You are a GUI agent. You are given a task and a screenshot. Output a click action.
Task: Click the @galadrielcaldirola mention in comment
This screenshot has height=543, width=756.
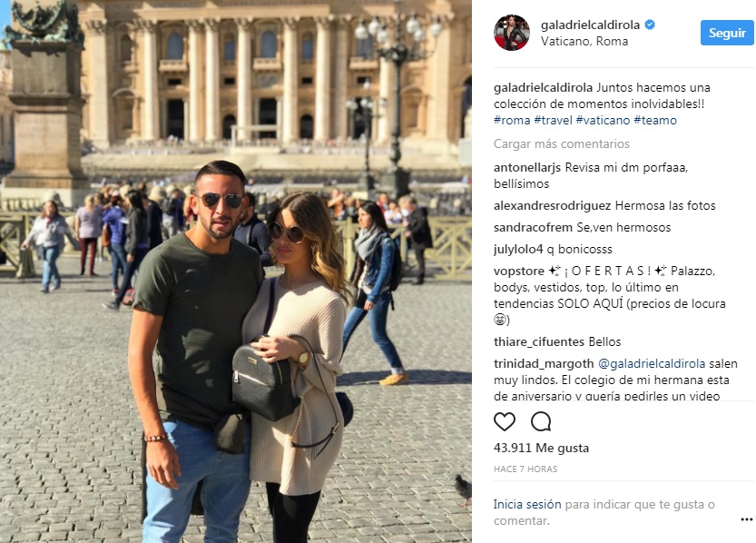(652, 363)
